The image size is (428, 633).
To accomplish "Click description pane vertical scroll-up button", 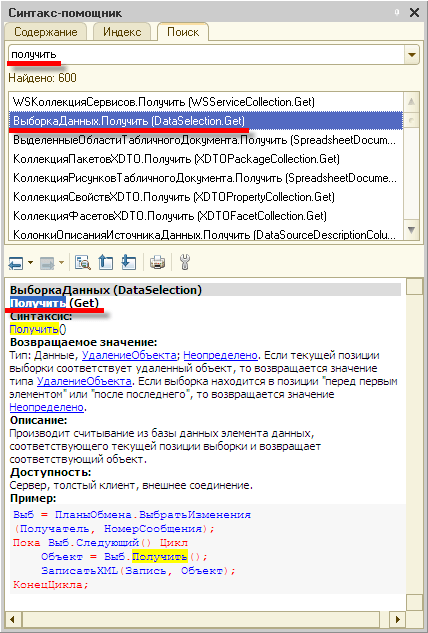I will point(414,287).
